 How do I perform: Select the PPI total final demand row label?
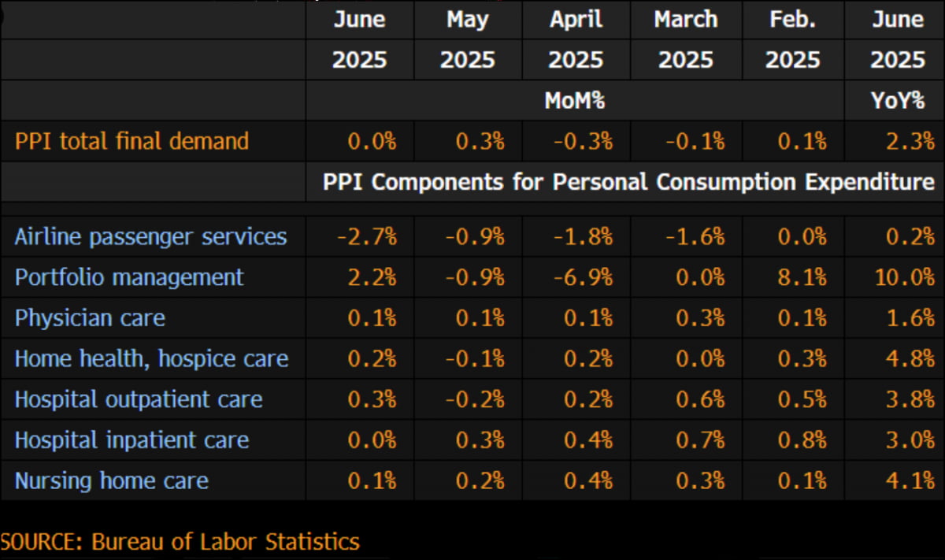point(132,141)
